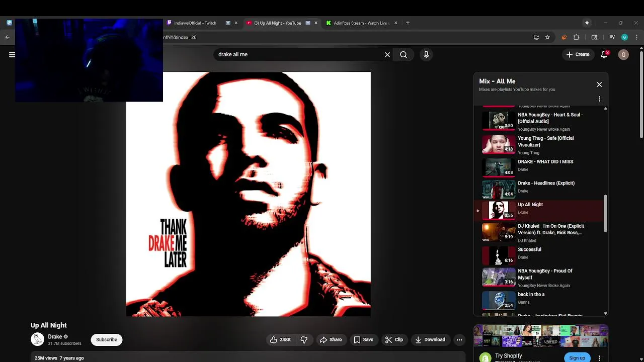Start voice search with the microphone
The width and height of the screenshot is (644, 362).
[426, 54]
